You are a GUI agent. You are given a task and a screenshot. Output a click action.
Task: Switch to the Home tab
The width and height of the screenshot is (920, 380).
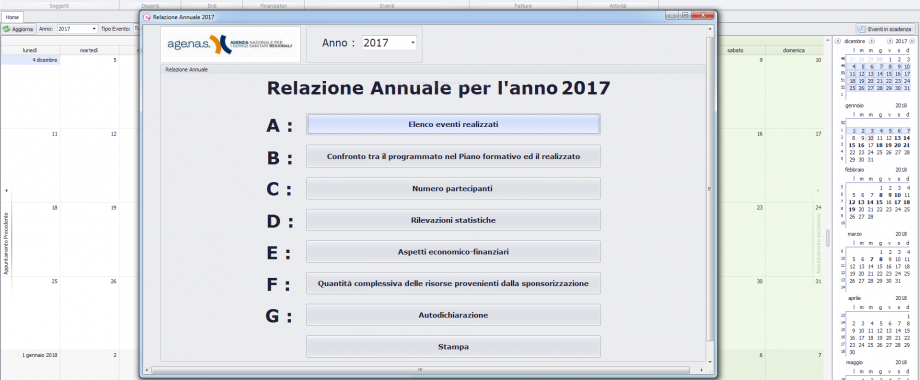(12, 18)
